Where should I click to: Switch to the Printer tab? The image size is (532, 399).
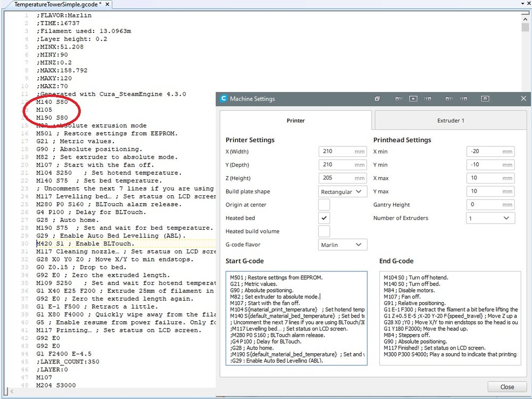point(295,120)
